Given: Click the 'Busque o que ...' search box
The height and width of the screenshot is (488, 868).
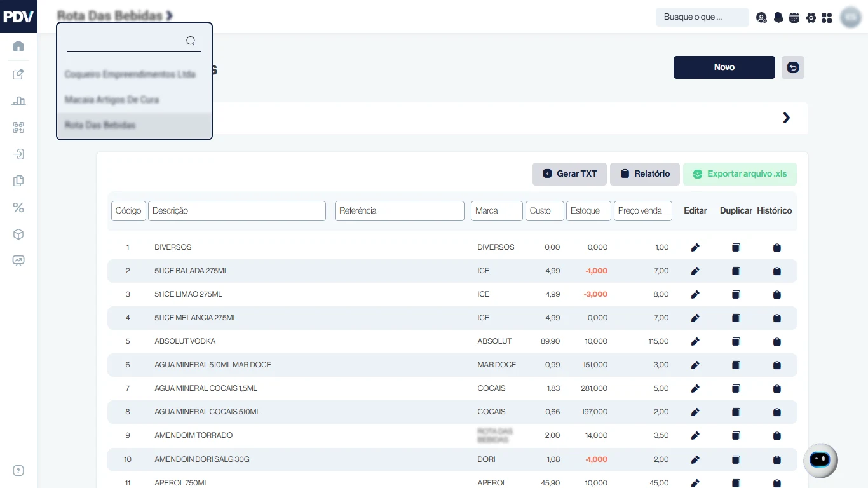Looking at the screenshot, I should point(702,17).
